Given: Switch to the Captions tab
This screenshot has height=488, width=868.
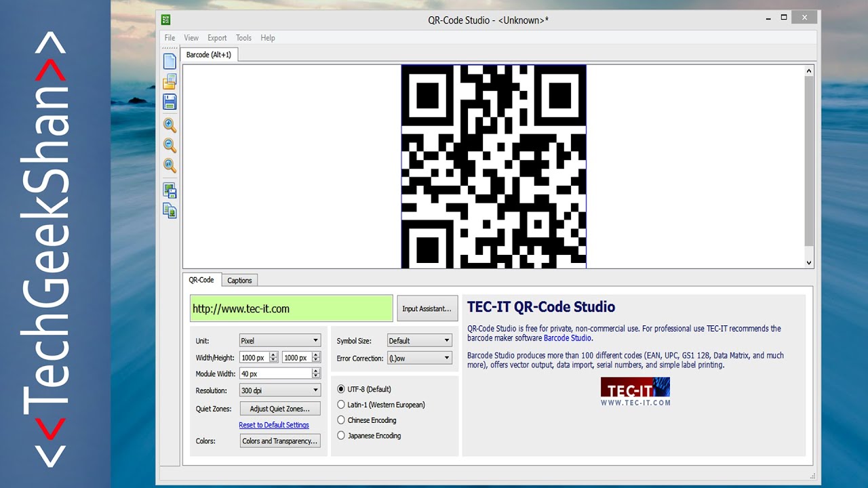Looking at the screenshot, I should point(239,280).
